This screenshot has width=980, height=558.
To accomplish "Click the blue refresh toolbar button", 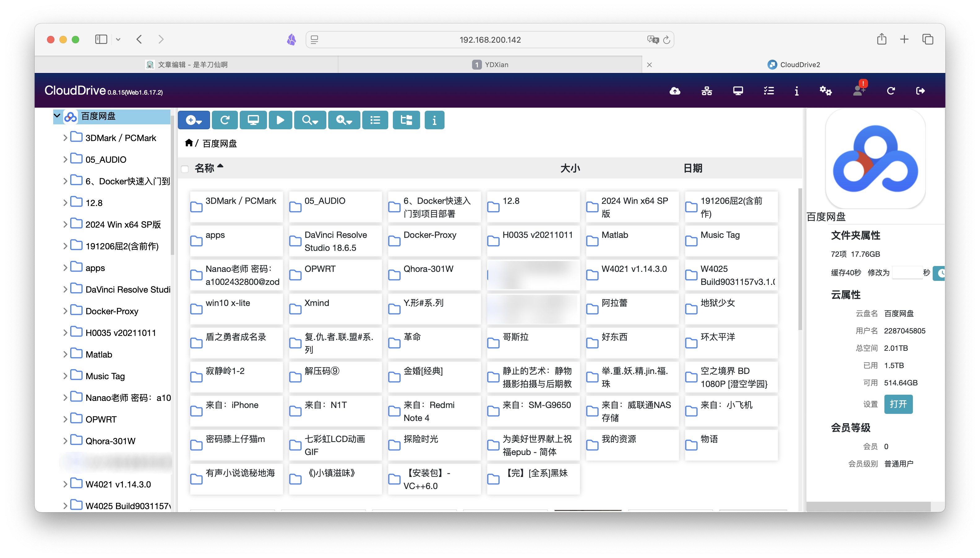I will coord(225,120).
